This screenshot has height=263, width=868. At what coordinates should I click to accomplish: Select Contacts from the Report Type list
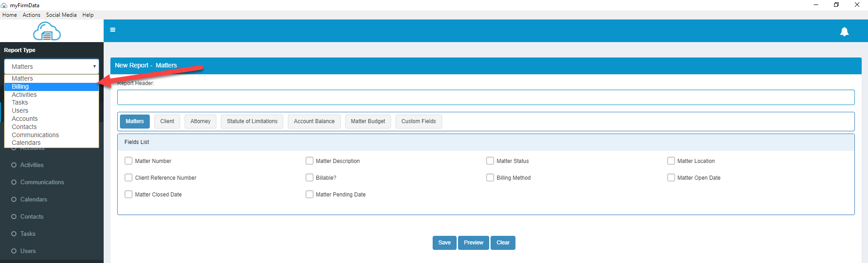click(52, 127)
